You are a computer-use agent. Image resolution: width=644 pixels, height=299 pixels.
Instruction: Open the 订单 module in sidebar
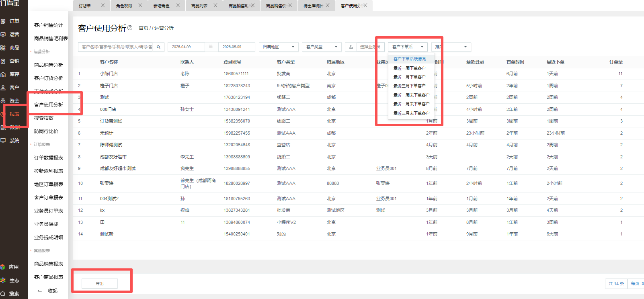pyautogui.click(x=10, y=21)
